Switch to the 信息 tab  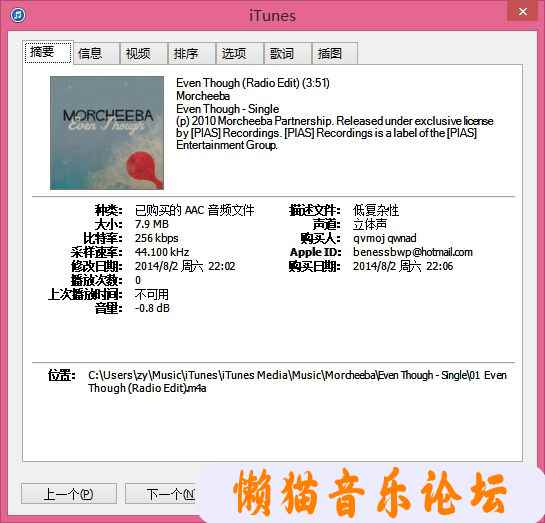pos(96,53)
